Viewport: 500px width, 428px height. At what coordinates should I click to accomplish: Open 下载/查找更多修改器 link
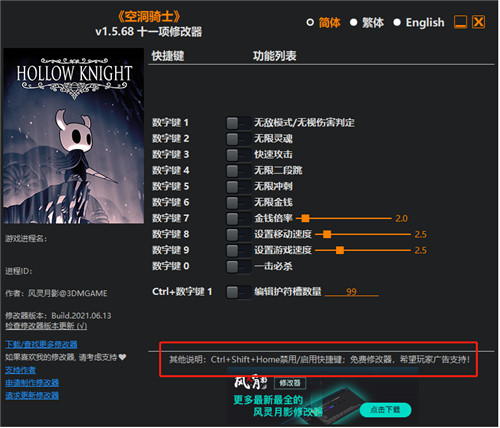42,345
